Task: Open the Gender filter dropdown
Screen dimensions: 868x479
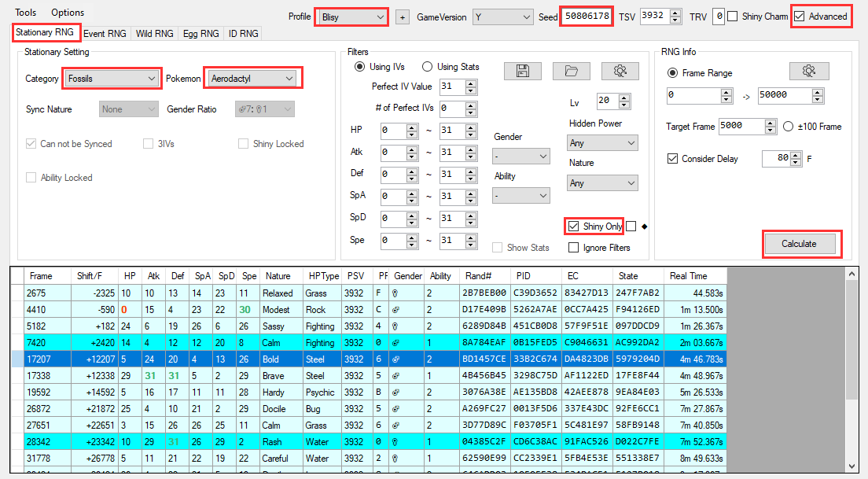Action: tap(521, 157)
